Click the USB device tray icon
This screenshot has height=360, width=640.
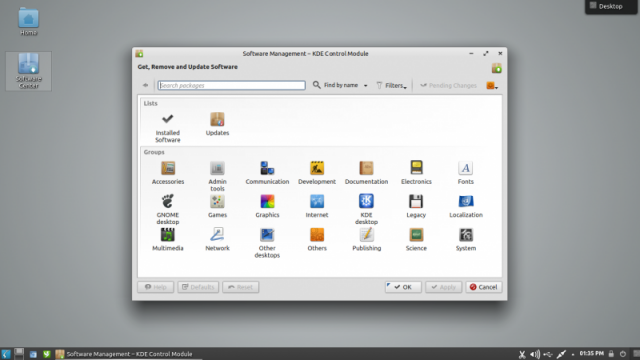pos(548,354)
